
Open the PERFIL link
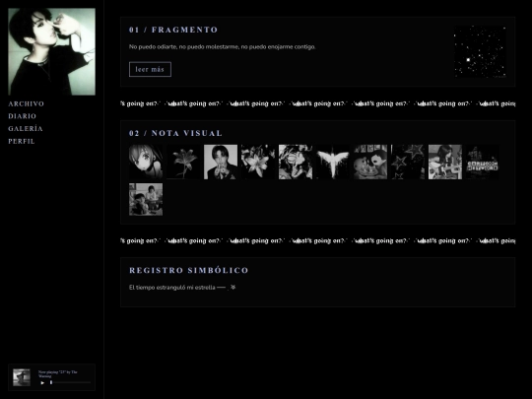coord(22,141)
